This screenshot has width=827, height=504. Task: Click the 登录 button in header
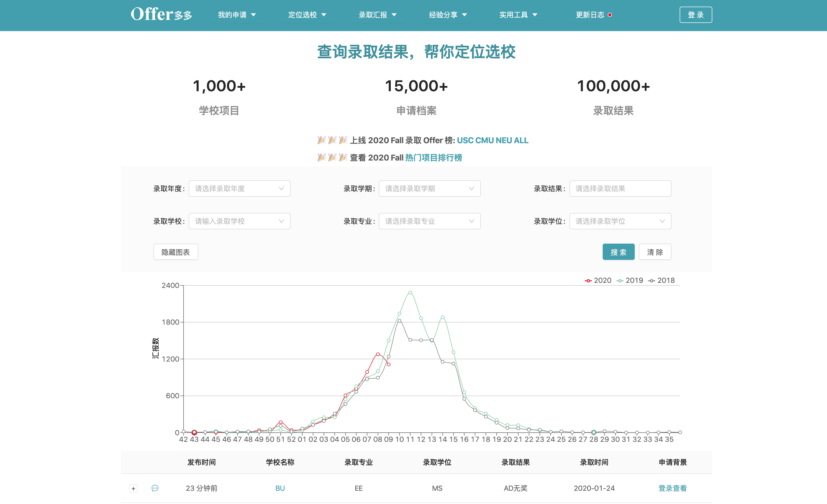[x=695, y=15]
